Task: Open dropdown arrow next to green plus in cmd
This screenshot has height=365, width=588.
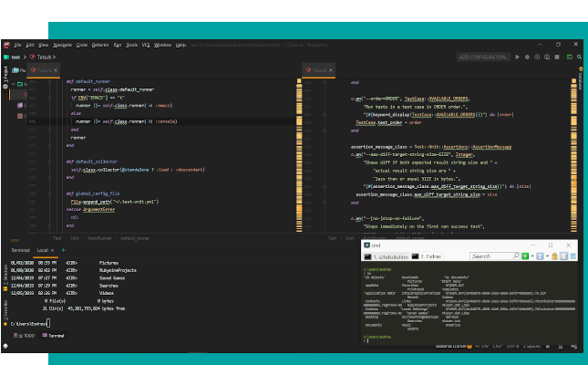Action: coord(532,256)
